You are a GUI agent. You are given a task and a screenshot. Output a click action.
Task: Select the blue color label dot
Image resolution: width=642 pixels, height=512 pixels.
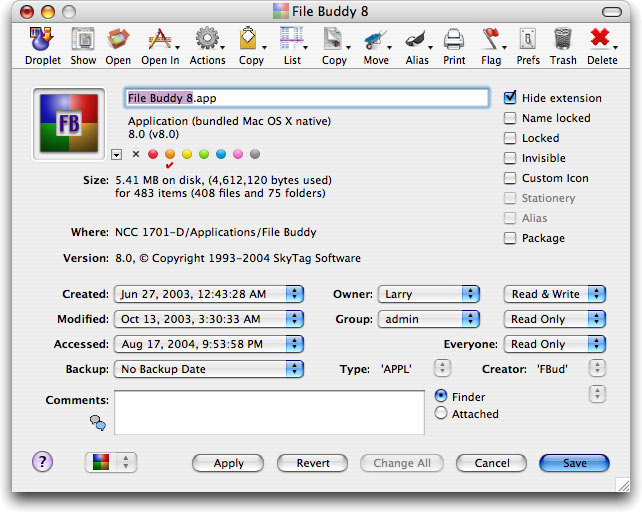[x=221, y=154]
